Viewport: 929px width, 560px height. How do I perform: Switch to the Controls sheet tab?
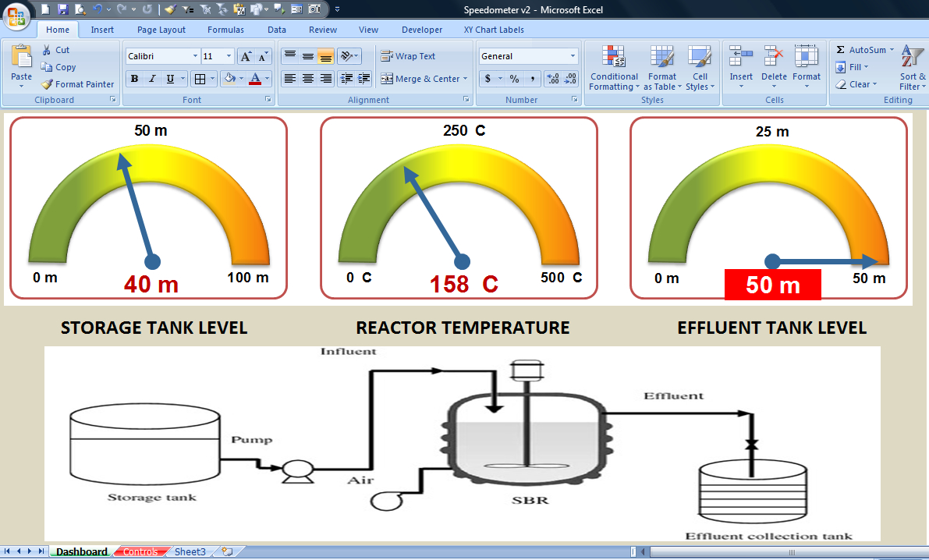click(x=141, y=551)
